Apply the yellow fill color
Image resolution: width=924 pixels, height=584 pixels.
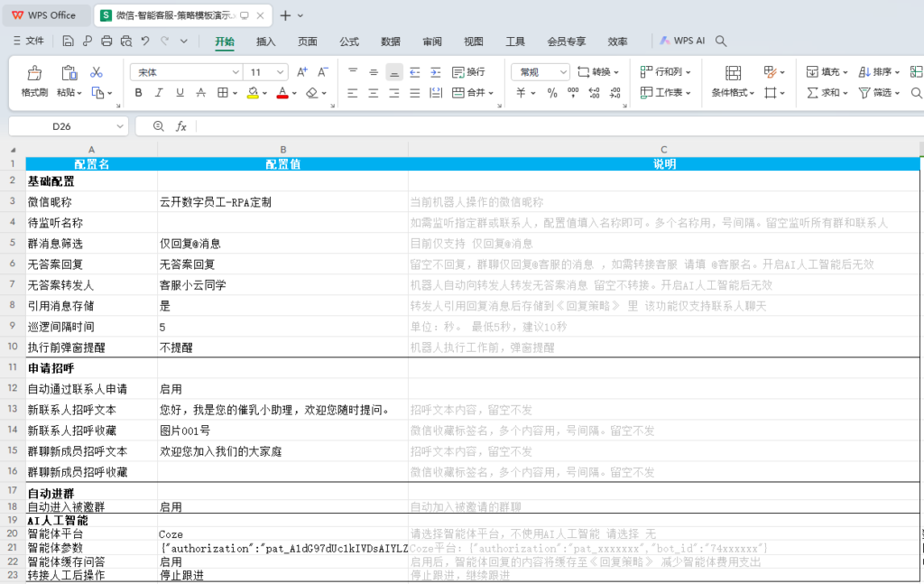pyautogui.click(x=253, y=93)
